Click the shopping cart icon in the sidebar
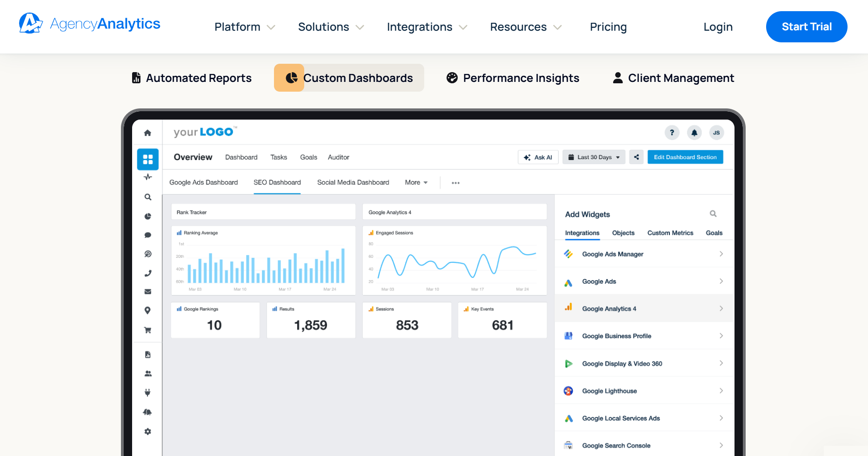Viewport: 868px width, 456px height. tap(147, 329)
